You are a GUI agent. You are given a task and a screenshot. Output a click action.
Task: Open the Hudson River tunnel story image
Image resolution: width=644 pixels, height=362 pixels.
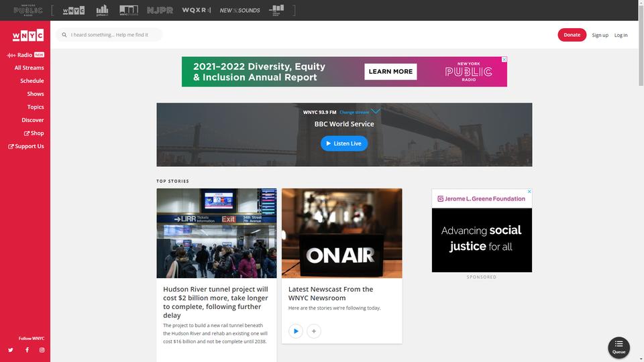[217, 233]
